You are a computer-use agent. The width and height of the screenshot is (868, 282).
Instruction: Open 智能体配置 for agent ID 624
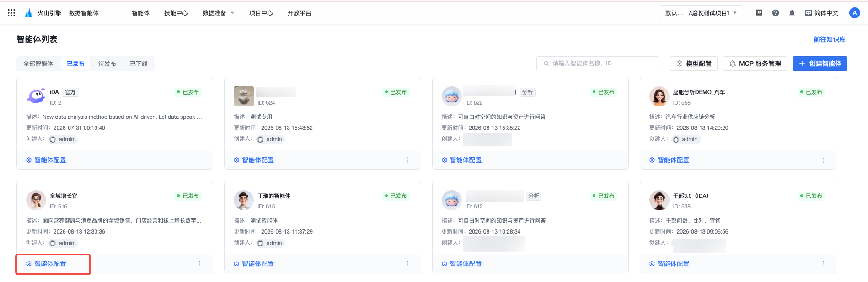point(254,160)
